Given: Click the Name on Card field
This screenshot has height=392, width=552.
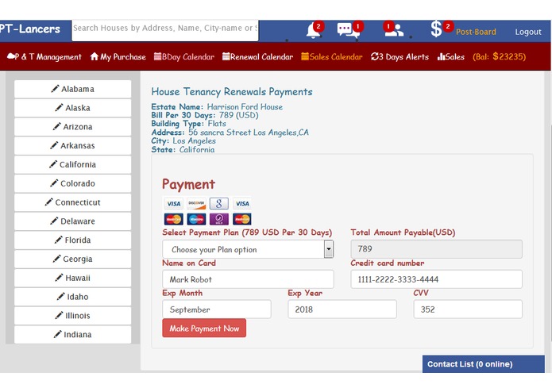Looking at the screenshot, I should (x=248, y=279).
